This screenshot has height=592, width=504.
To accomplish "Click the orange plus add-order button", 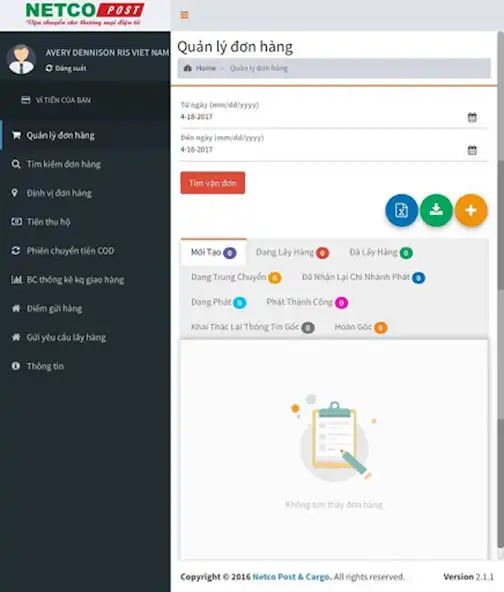I will click(x=471, y=210).
